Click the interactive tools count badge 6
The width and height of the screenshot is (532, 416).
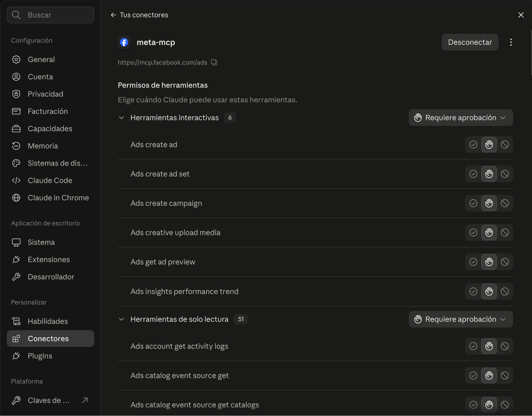click(230, 117)
